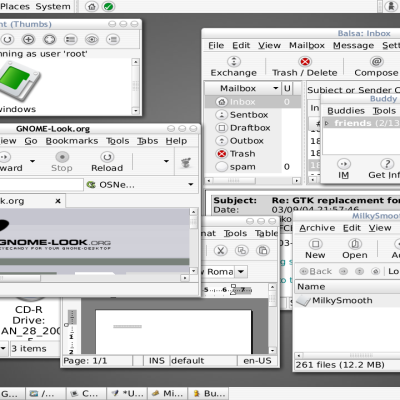Click Stop in the GNOME-Look browser toolbar
This screenshot has height=400, width=400.
pyautogui.click(x=62, y=162)
